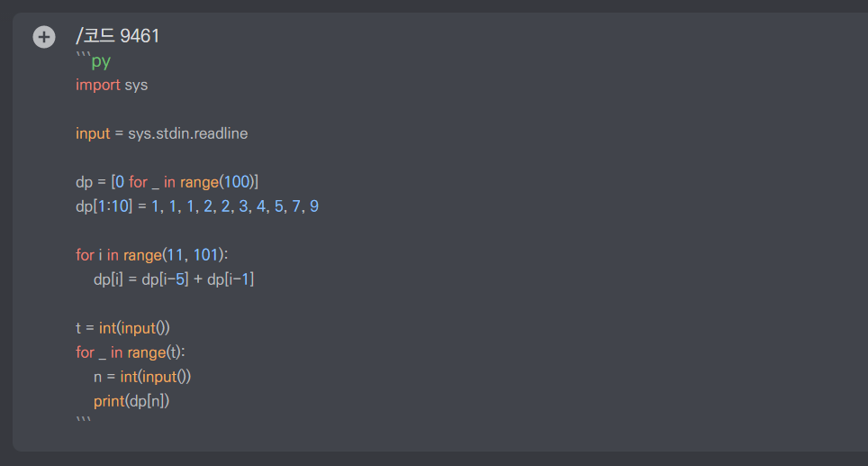
Task: Click the "t = int(input())" line
Action: coord(122,328)
